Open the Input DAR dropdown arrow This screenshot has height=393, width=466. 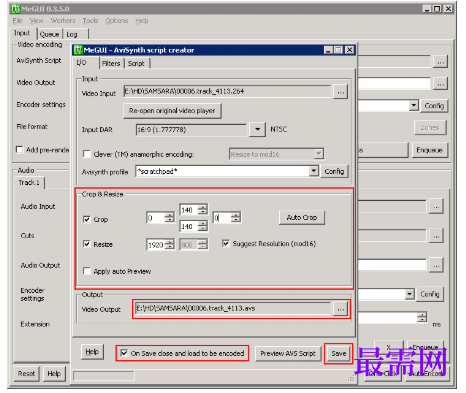[x=258, y=129]
